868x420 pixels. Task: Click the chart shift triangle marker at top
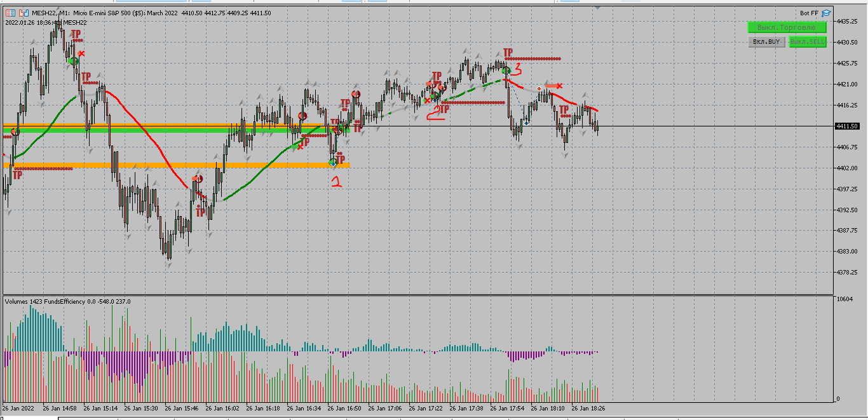click(598, 7)
